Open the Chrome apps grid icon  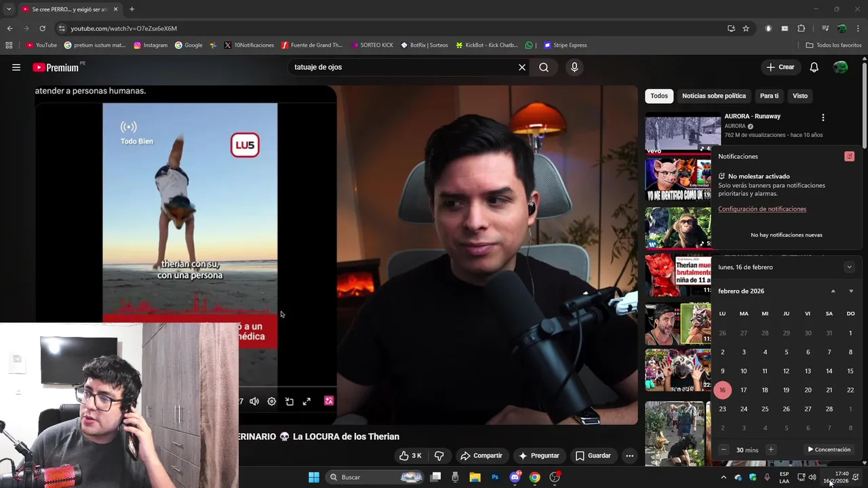(x=9, y=45)
